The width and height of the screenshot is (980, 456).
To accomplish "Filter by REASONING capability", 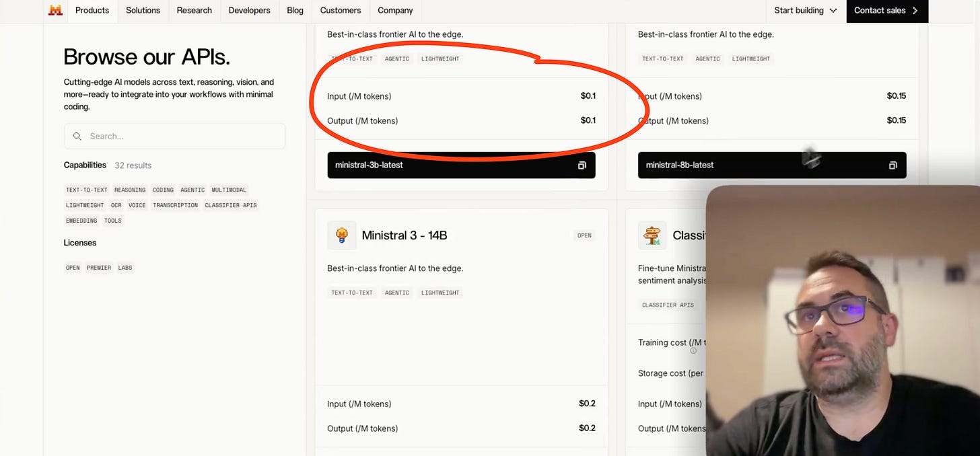I will (x=130, y=190).
